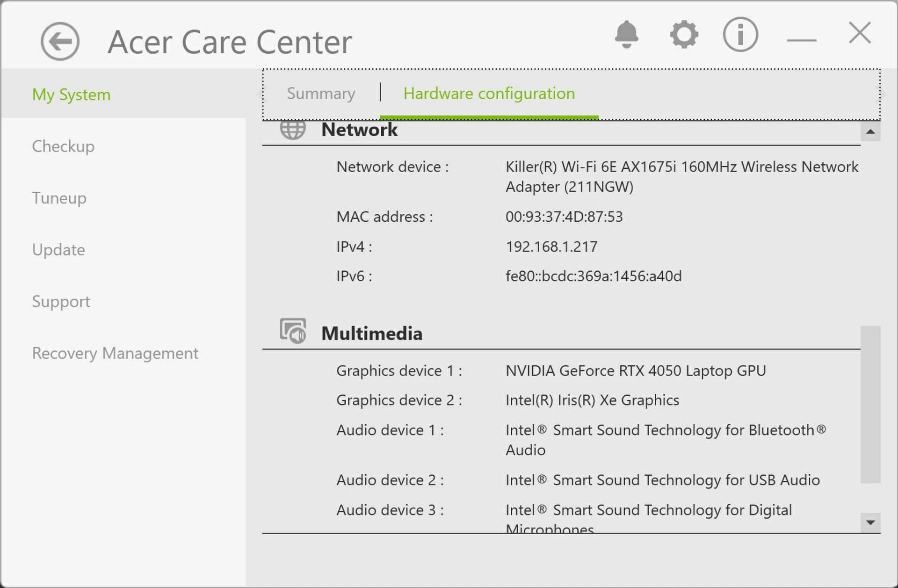The width and height of the screenshot is (898, 588).
Task: Click the Graphics device 1 label
Action: tap(399, 370)
